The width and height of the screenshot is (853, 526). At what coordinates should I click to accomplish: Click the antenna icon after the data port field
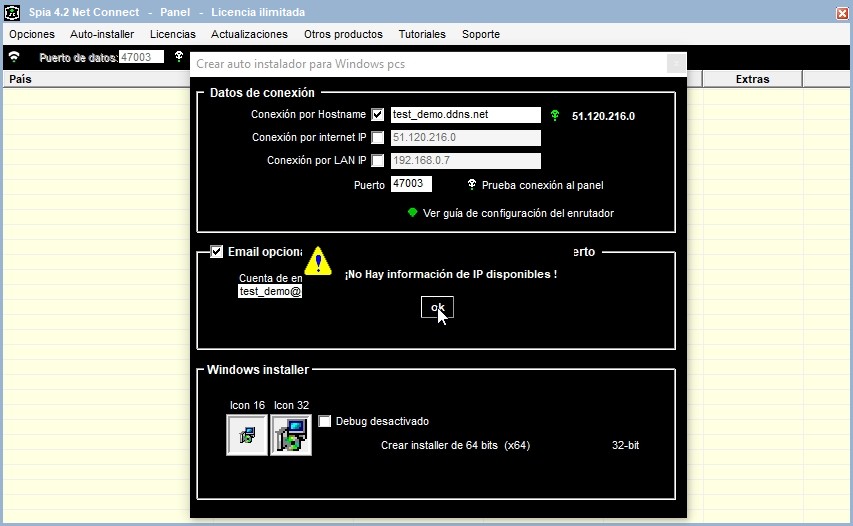tap(178, 57)
